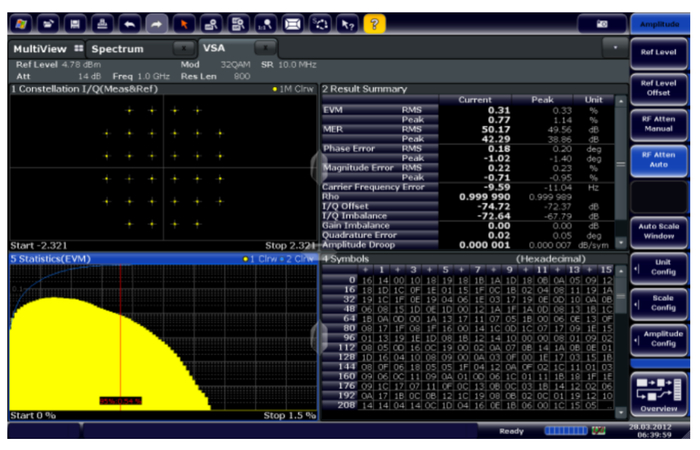Select the orange pointer selection tool

coord(184,21)
